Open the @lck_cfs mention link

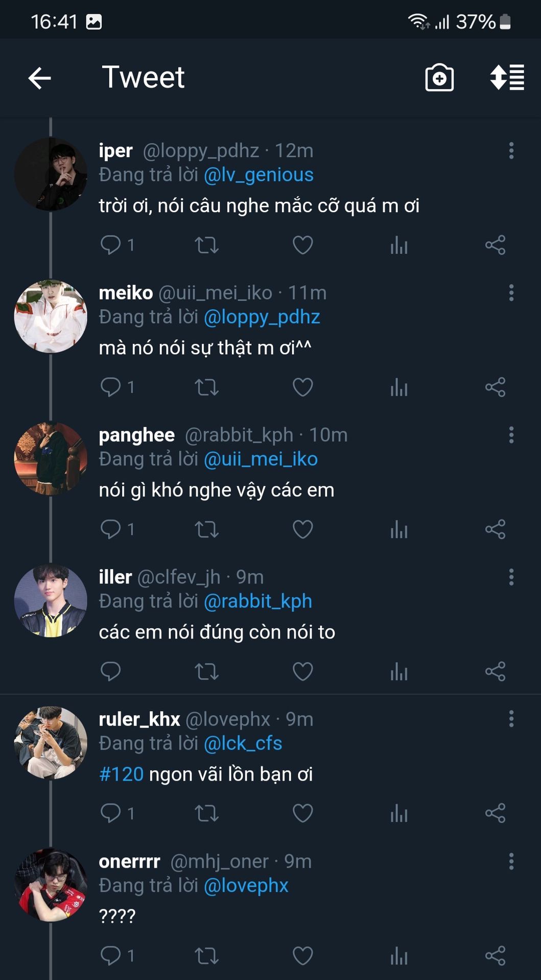click(x=243, y=744)
